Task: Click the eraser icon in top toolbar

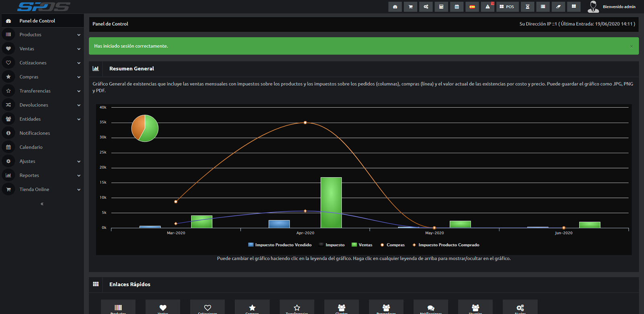Action: pyautogui.click(x=558, y=7)
